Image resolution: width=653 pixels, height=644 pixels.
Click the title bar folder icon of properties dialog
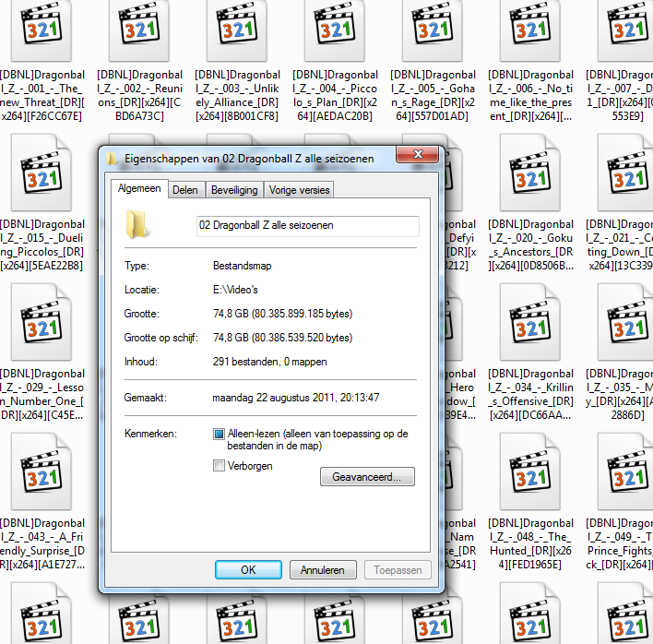tap(112, 159)
